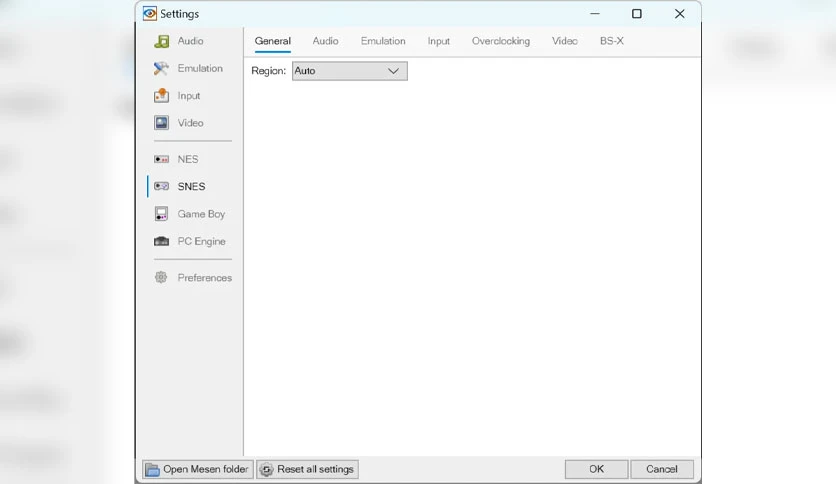
Task: Click the NES console icon
Action: tap(162, 159)
